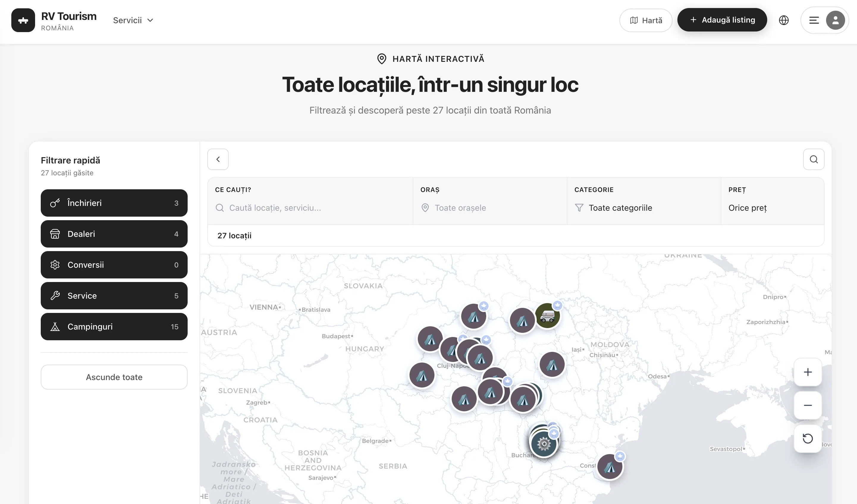Select the camping marker near Constanța

[610, 467]
